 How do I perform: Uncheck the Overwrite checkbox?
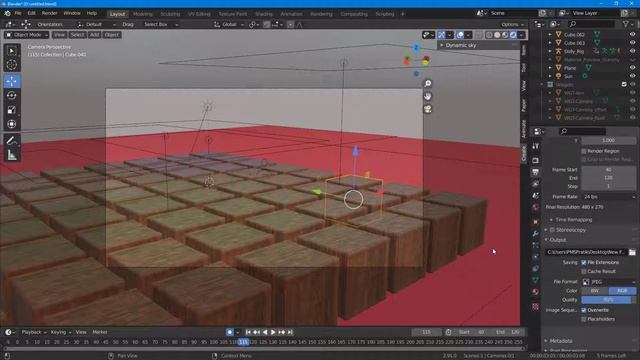(x=584, y=310)
